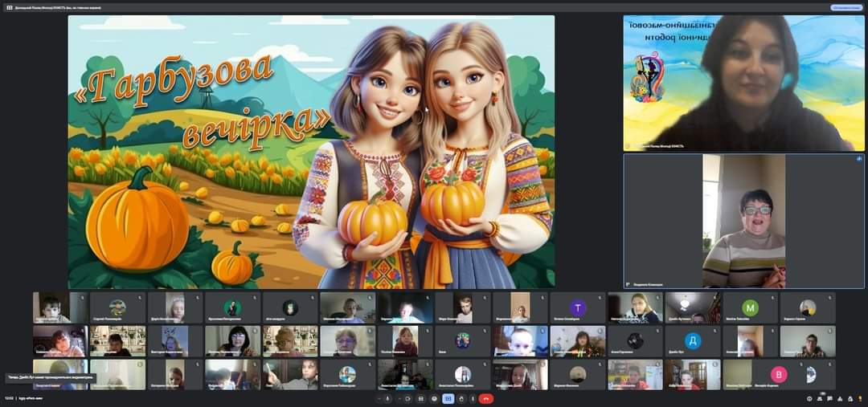Turn off the camera in the call controls

pos(407,399)
